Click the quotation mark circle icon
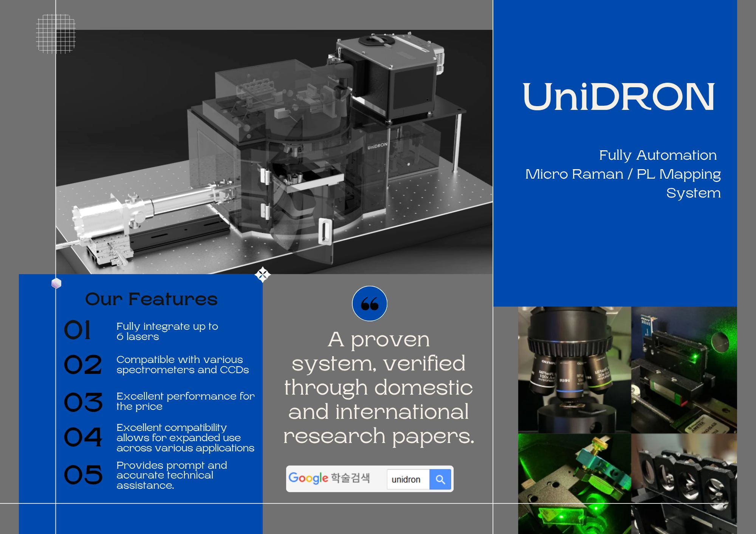This screenshot has height=534, width=756. (x=370, y=304)
